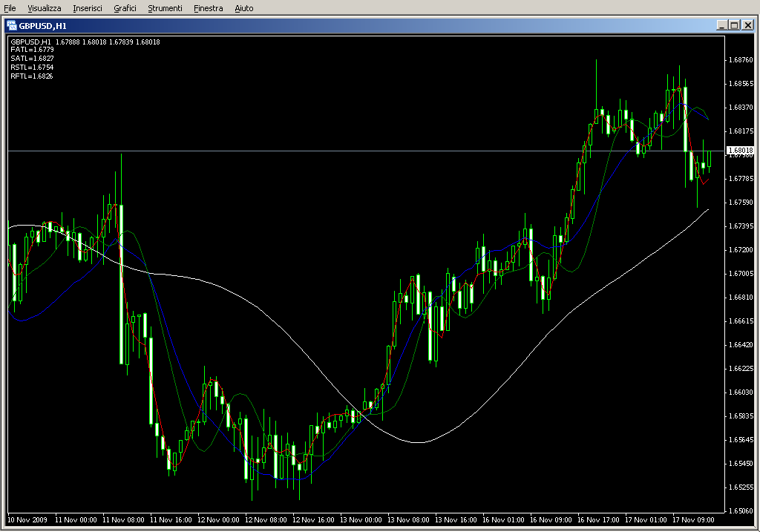
Task: Click the 17 Nov 01:00 time label
Action: [646, 519]
